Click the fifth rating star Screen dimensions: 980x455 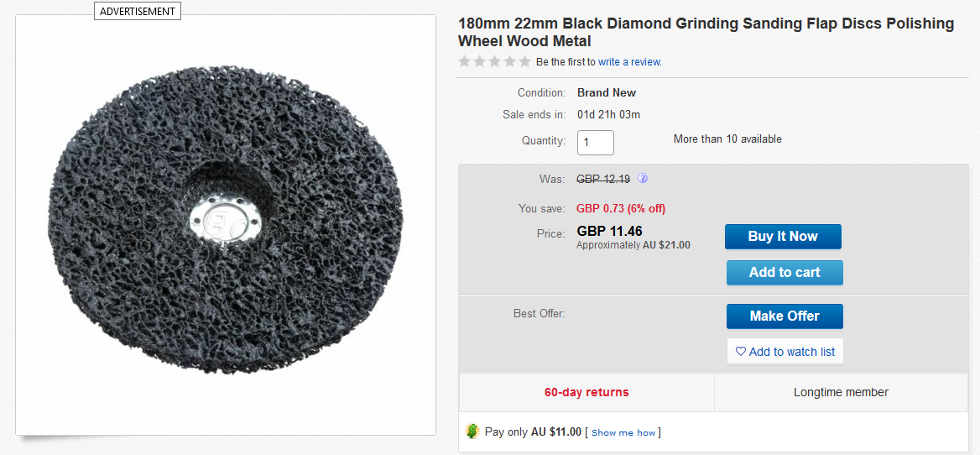524,61
